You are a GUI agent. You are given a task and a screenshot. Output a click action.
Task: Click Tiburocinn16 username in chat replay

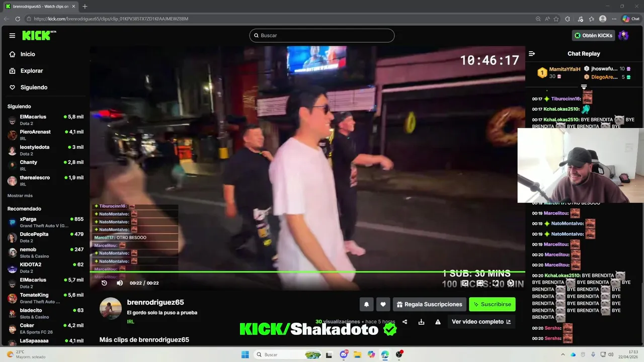[x=566, y=99]
